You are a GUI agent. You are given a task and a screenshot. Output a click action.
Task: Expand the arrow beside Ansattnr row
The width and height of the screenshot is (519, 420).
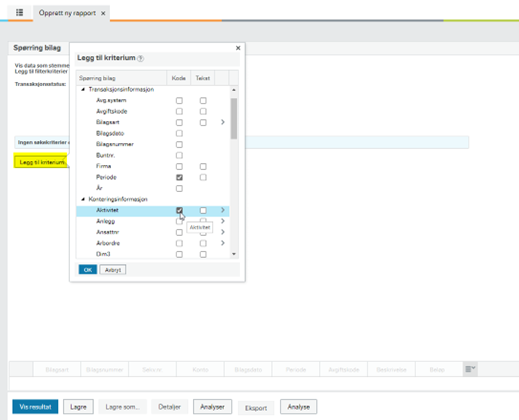coord(223,232)
